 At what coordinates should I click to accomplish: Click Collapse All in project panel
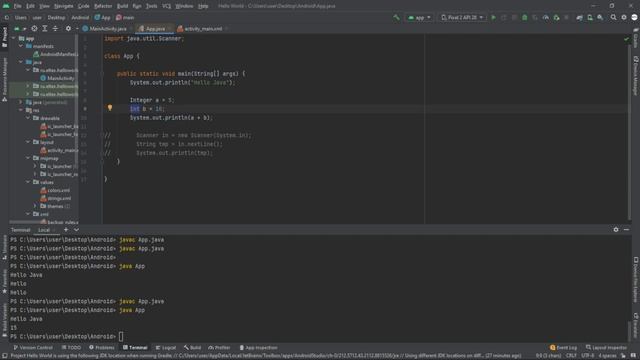[x=56, y=29]
